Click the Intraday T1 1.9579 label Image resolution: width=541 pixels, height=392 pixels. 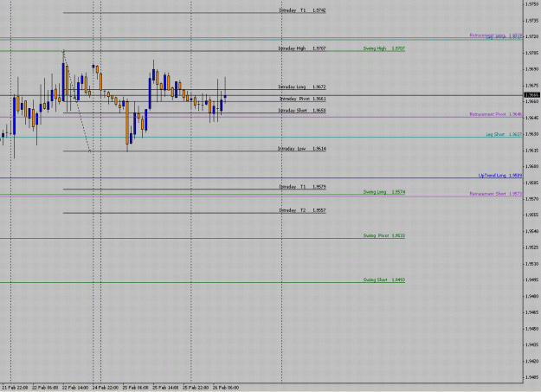tap(303, 187)
